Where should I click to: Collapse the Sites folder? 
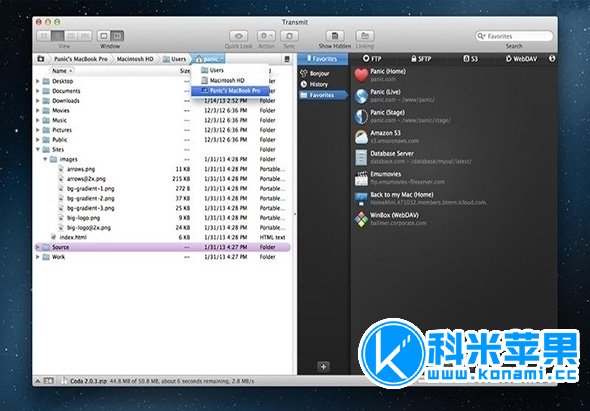click(x=38, y=150)
